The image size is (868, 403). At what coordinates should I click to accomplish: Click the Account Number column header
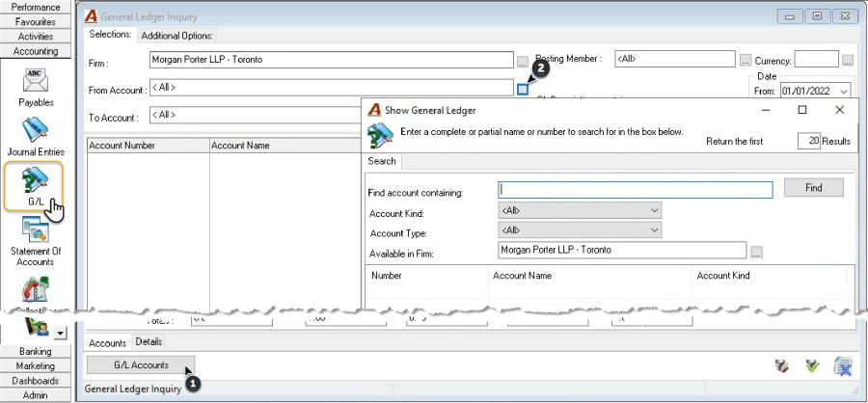pos(149,146)
